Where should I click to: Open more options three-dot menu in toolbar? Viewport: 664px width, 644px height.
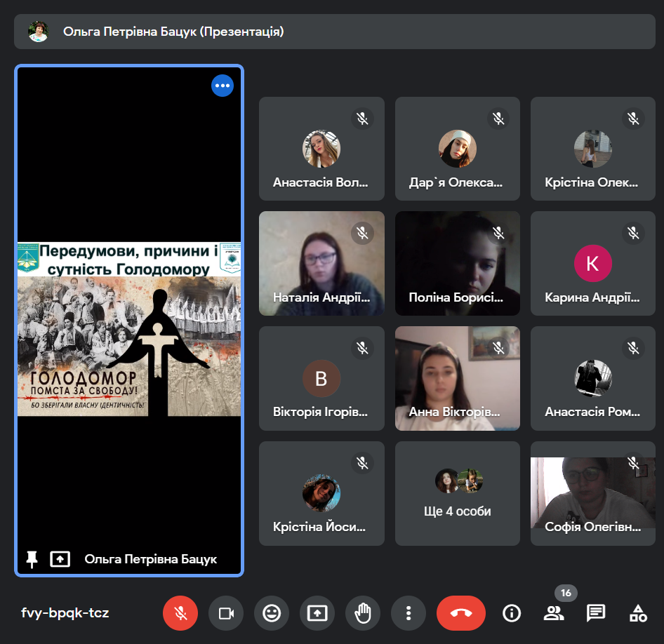coord(409,613)
